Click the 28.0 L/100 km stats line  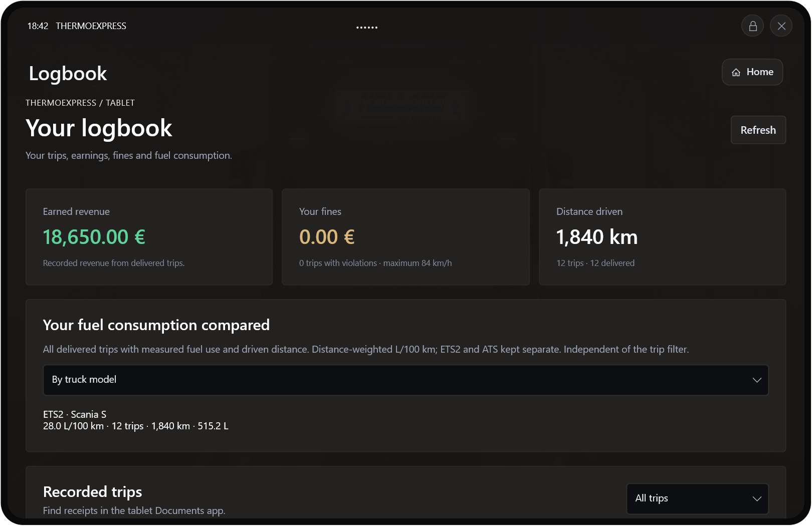pos(136,426)
